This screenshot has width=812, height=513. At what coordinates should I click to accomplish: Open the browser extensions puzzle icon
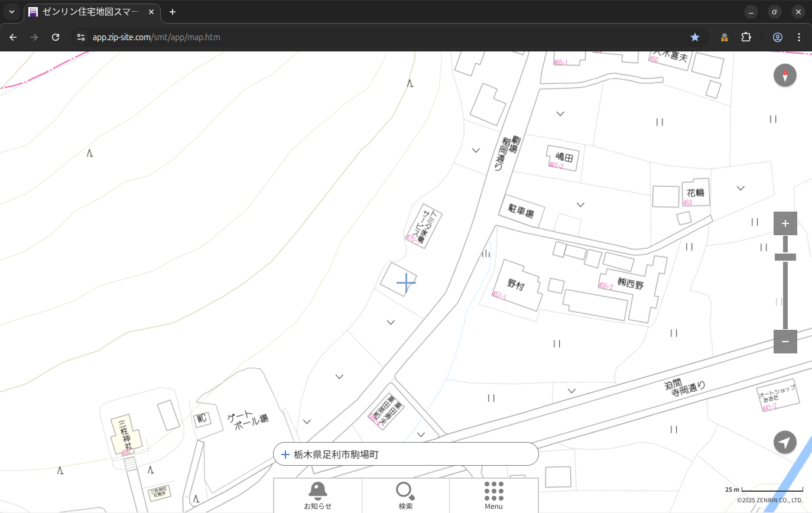[746, 37]
